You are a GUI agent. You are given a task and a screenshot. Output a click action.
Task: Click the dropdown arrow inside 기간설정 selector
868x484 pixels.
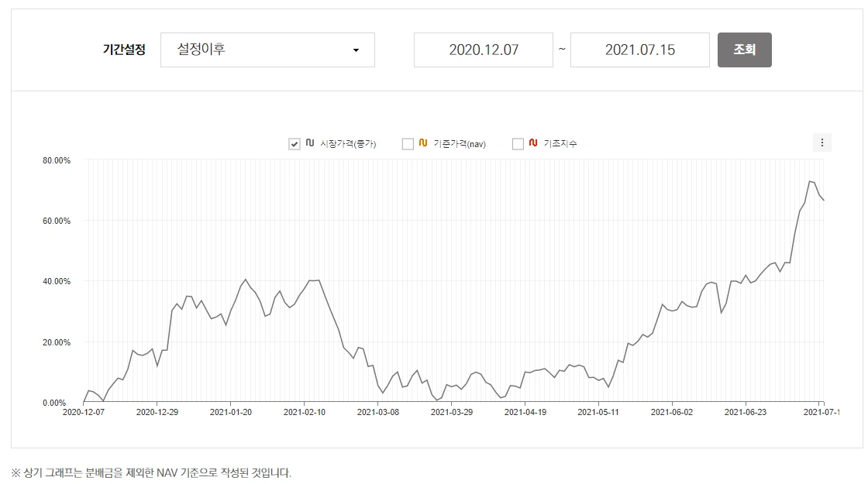coord(356,50)
